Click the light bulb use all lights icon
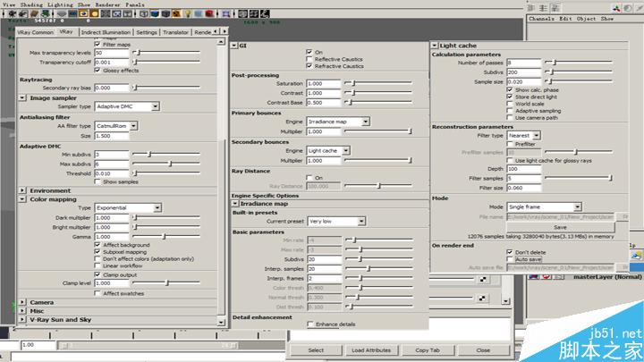This screenshot has width=644, height=362. click(x=187, y=13)
